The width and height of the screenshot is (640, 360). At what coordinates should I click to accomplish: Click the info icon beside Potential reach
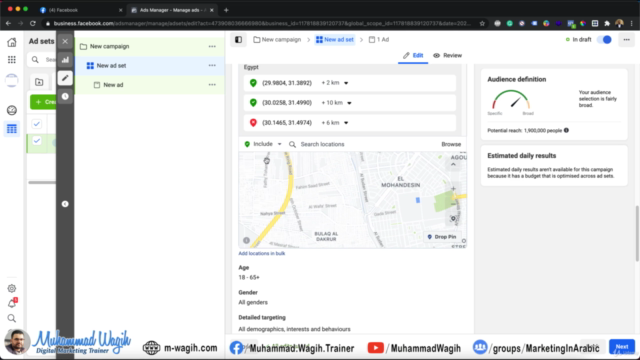point(566,130)
